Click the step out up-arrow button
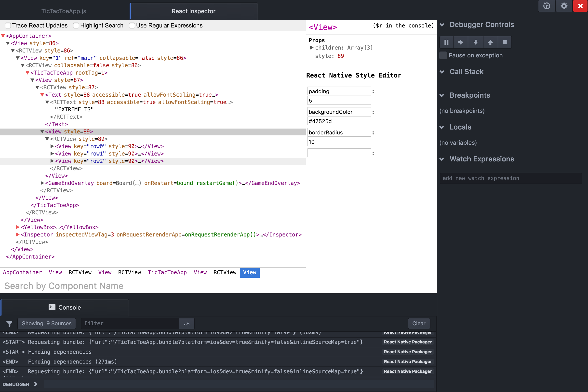Viewport: 588px width, 392px height. (490, 42)
